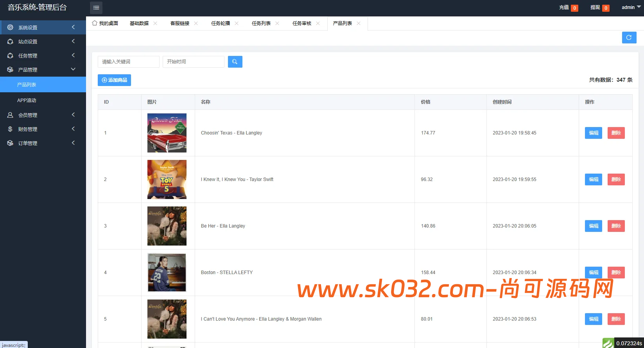Close the 基础数据 tab

pyautogui.click(x=155, y=23)
